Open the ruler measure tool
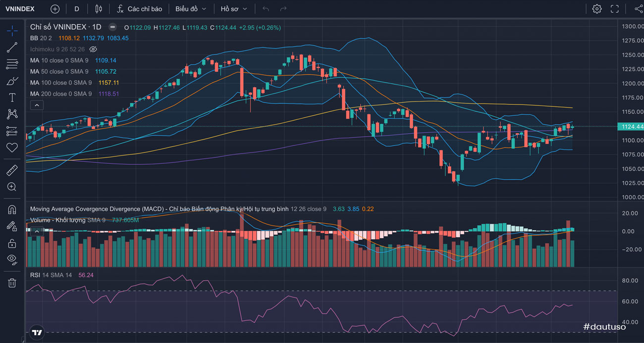Screen dimensions: 644x343 click(x=12, y=170)
